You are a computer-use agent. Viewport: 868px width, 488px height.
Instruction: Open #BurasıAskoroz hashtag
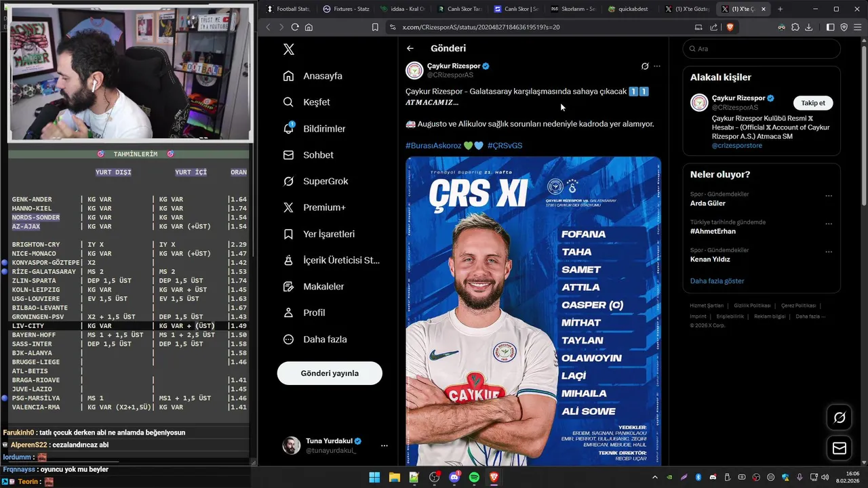tap(433, 146)
